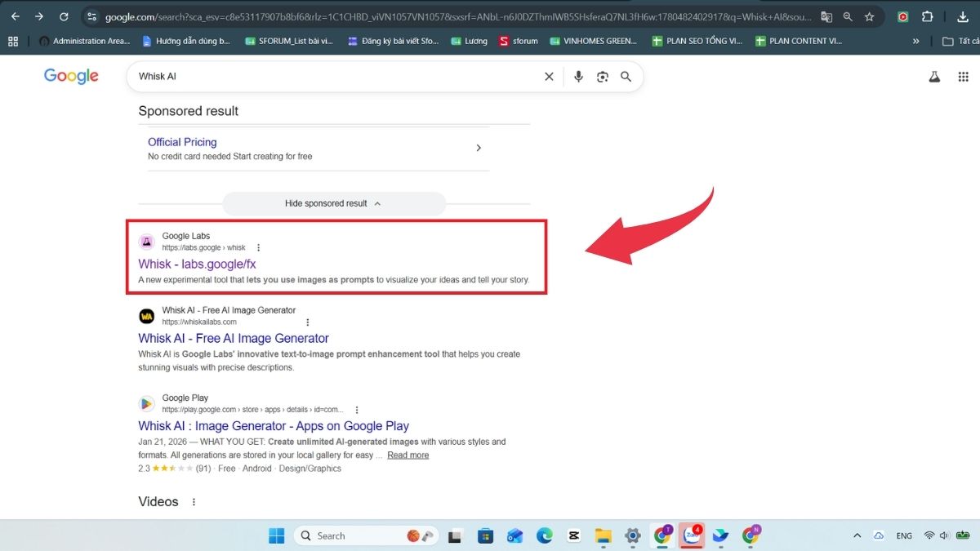Open Settings gear on taskbar
Viewport: 980px width, 551px height.
pos(632,535)
